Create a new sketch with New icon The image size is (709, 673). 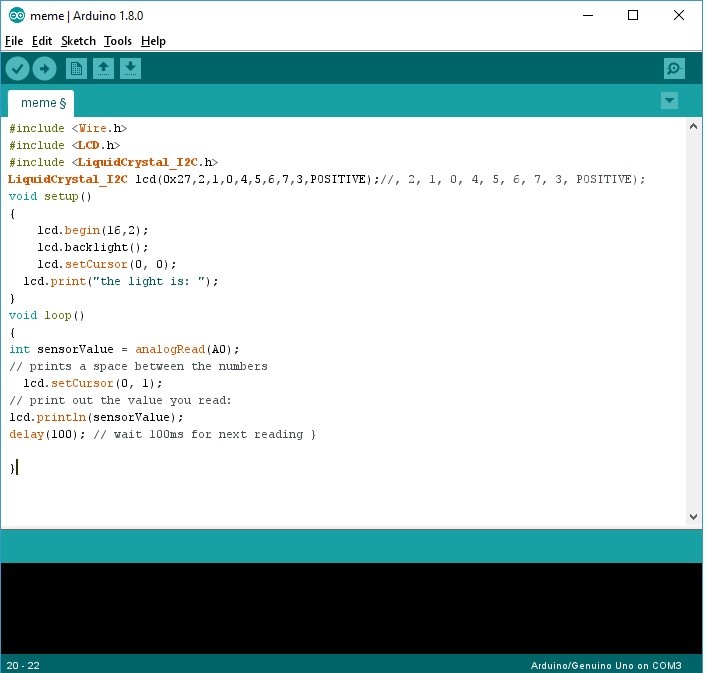(x=76, y=69)
